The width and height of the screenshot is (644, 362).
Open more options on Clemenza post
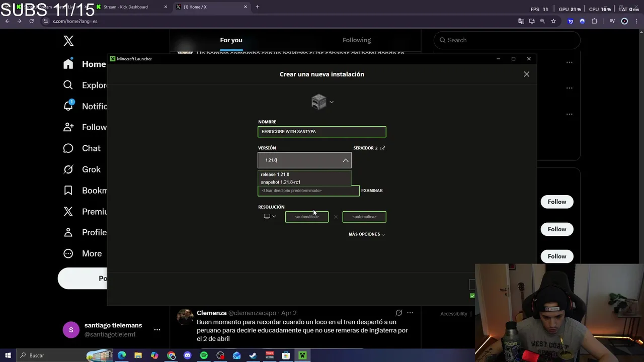(x=410, y=313)
